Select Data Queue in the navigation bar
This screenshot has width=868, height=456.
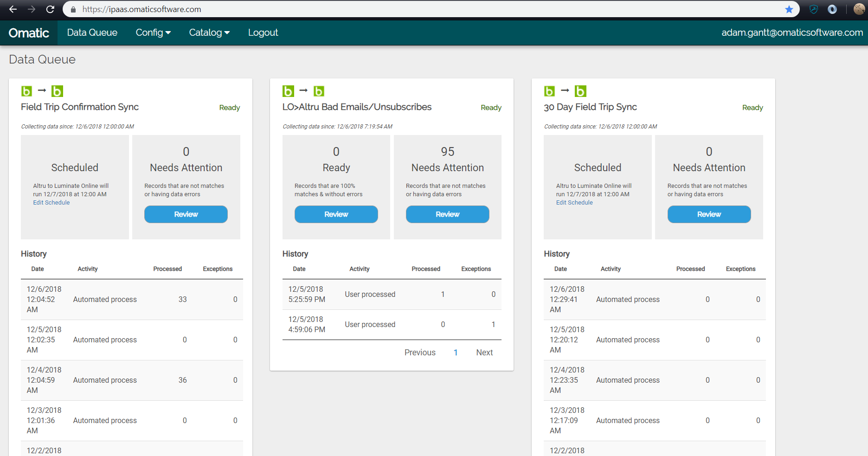pyautogui.click(x=92, y=32)
